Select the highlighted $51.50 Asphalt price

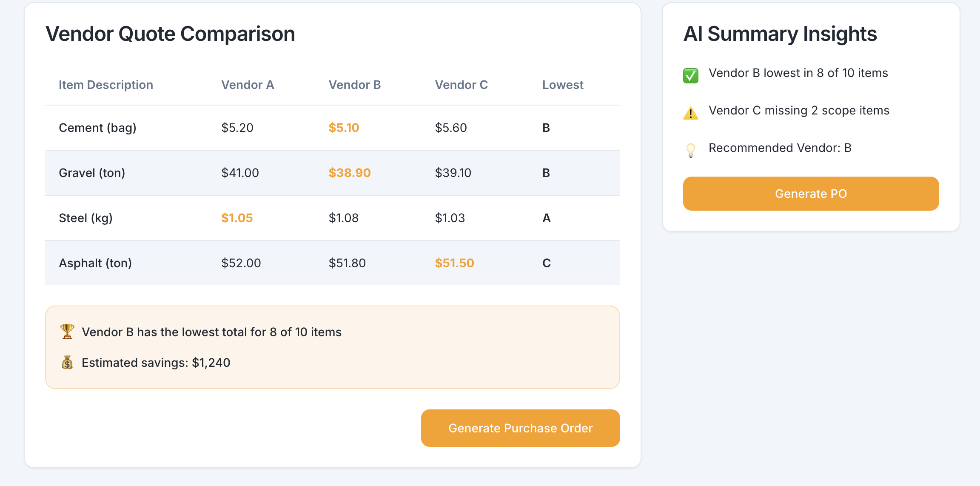[454, 263]
